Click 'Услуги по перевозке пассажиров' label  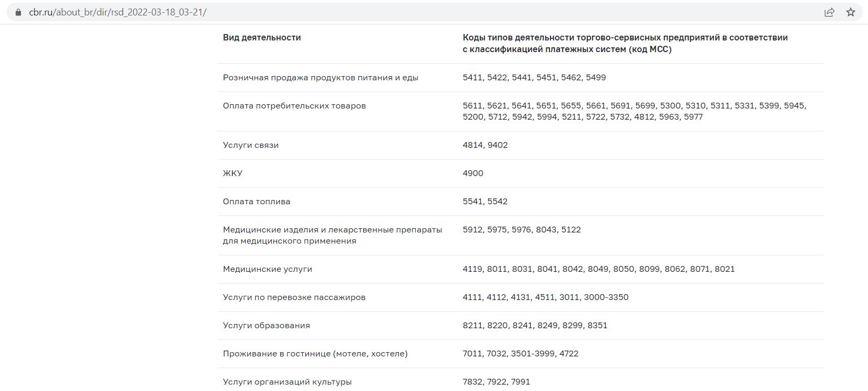[x=294, y=297]
